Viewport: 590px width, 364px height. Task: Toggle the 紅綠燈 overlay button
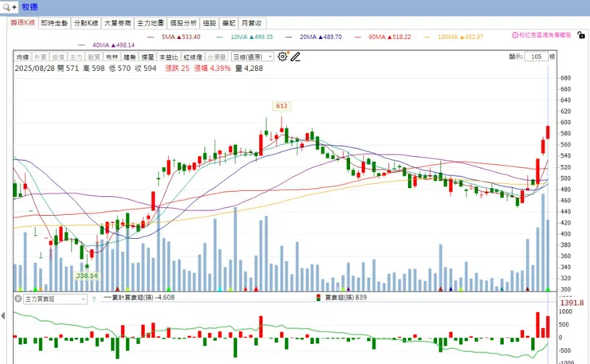point(193,57)
